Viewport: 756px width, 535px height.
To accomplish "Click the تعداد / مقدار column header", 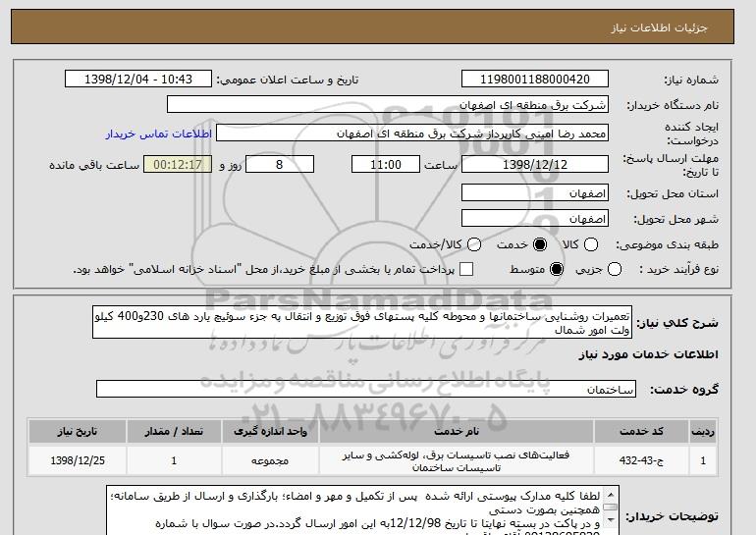I will (174, 431).
